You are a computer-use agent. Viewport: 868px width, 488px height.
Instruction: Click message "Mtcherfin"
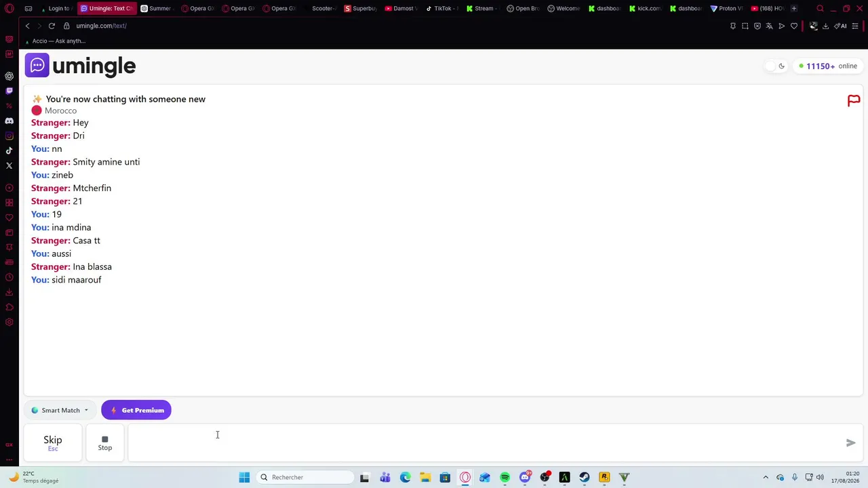click(92, 188)
